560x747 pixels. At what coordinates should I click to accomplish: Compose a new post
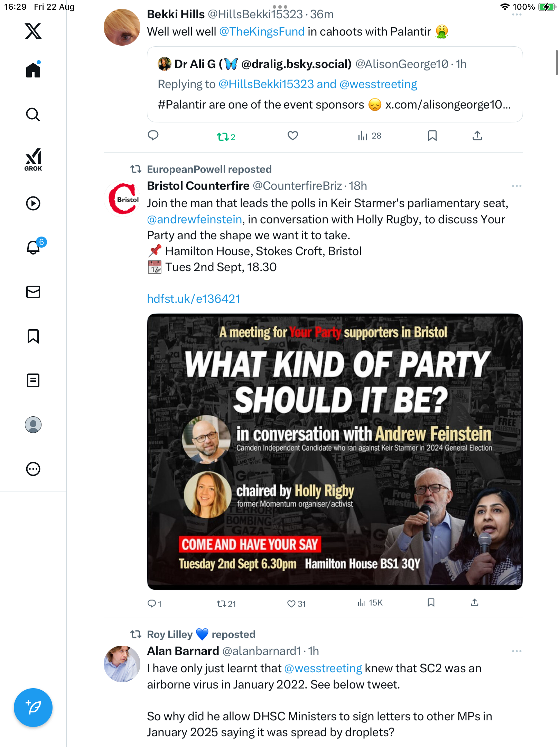click(x=33, y=708)
